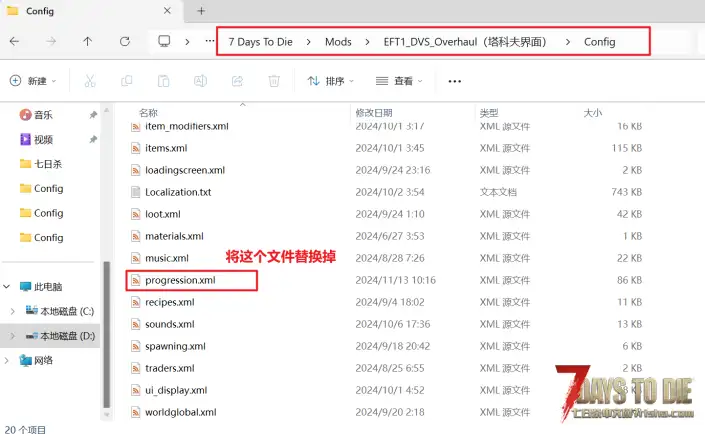The width and height of the screenshot is (705, 434).
Task: Select spawning.xml file
Action: pos(175,346)
